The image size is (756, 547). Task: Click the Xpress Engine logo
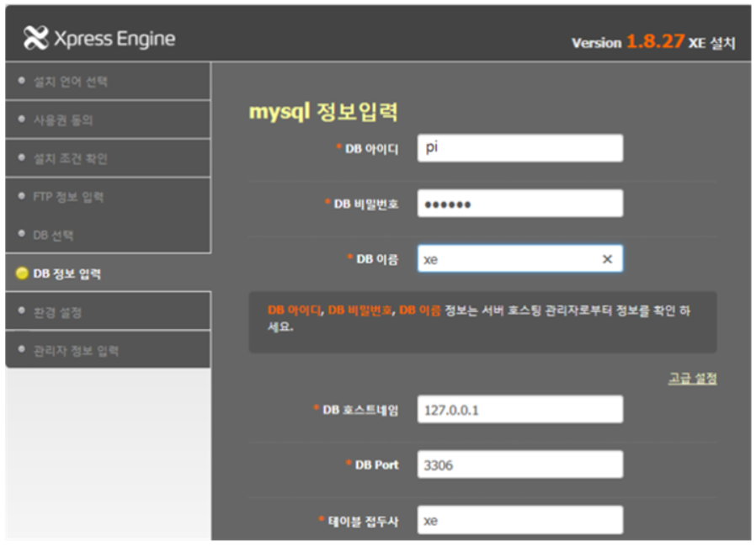pyautogui.click(x=99, y=39)
